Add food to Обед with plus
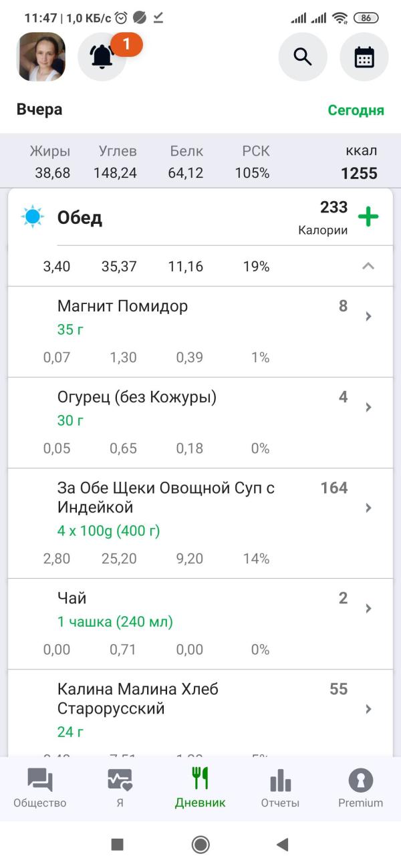 pos(368,217)
